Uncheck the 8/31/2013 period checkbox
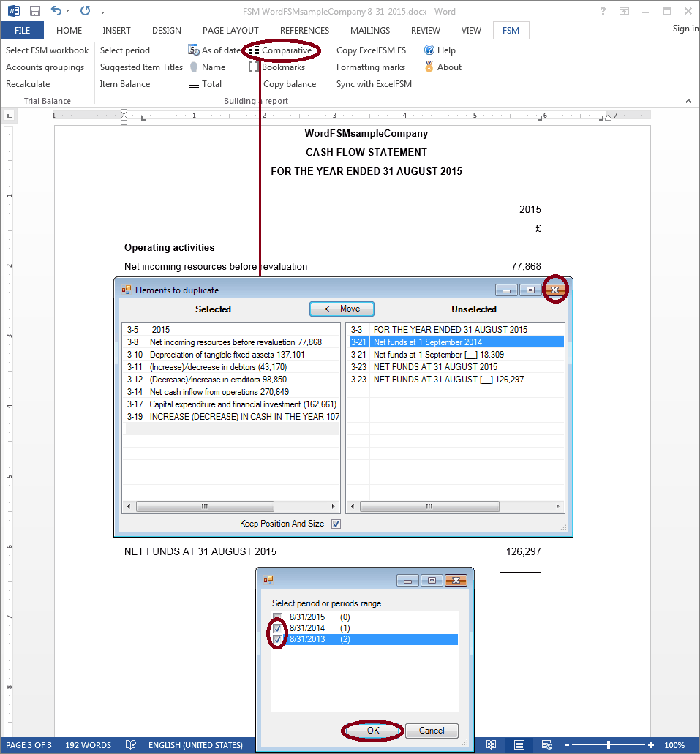Screen dimensions: 700x754 coord(278,639)
